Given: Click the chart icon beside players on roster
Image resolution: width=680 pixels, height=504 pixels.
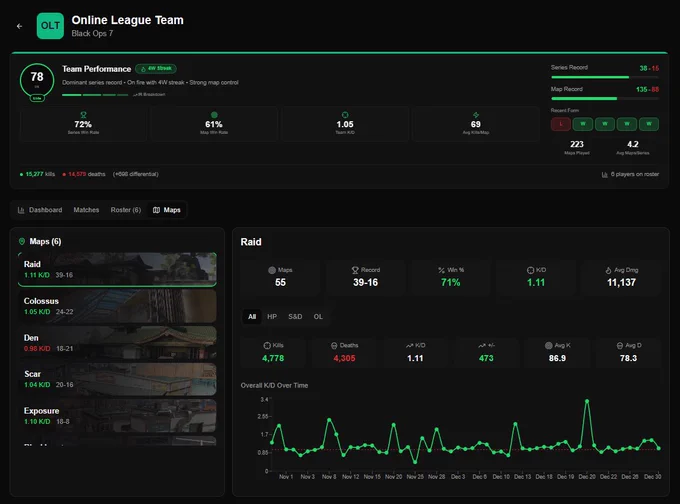Looking at the screenshot, I should click(x=604, y=174).
